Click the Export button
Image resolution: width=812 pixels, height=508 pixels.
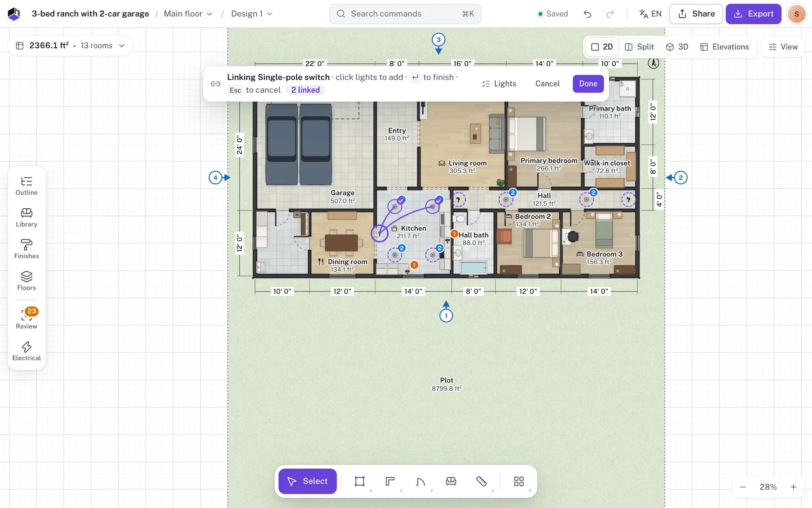[754, 14]
